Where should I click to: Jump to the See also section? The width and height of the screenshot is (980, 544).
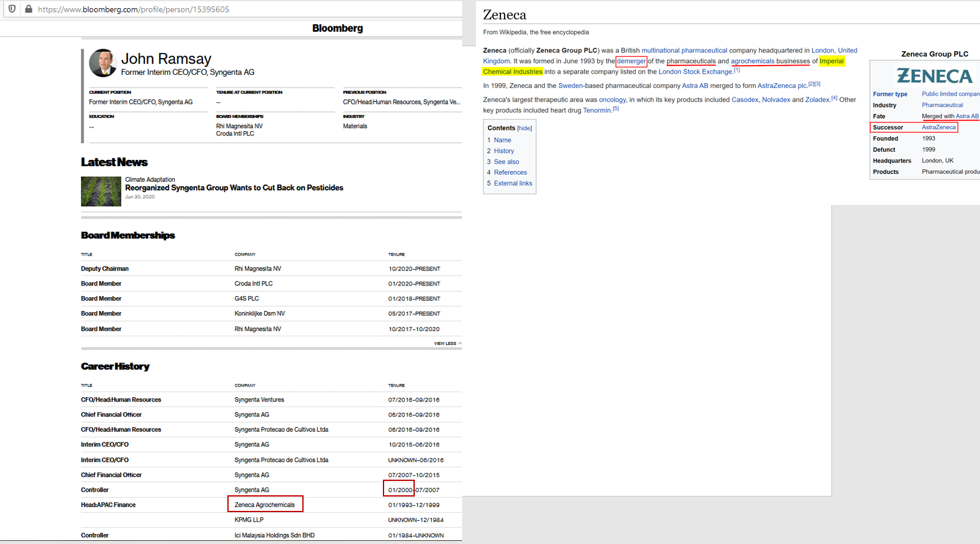point(507,162)
